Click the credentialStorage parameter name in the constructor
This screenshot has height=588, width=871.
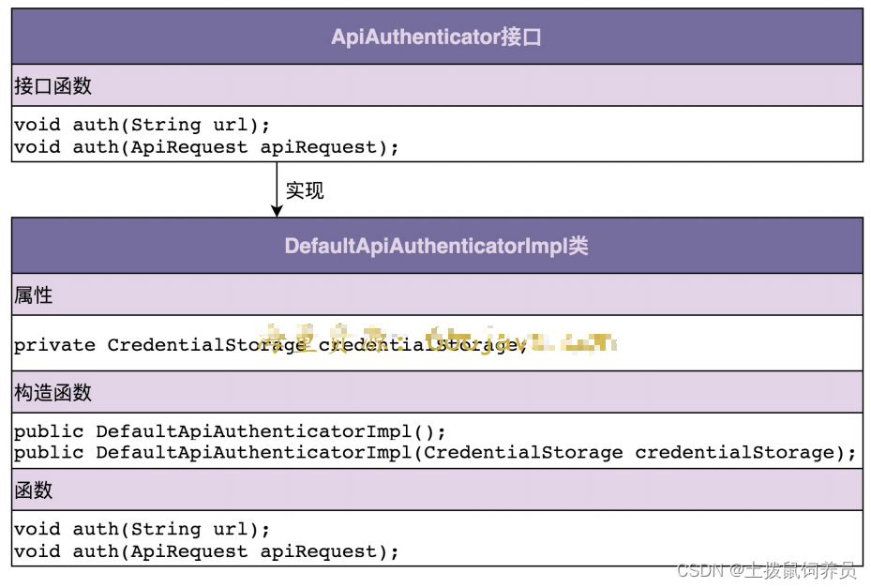(734, 453)
